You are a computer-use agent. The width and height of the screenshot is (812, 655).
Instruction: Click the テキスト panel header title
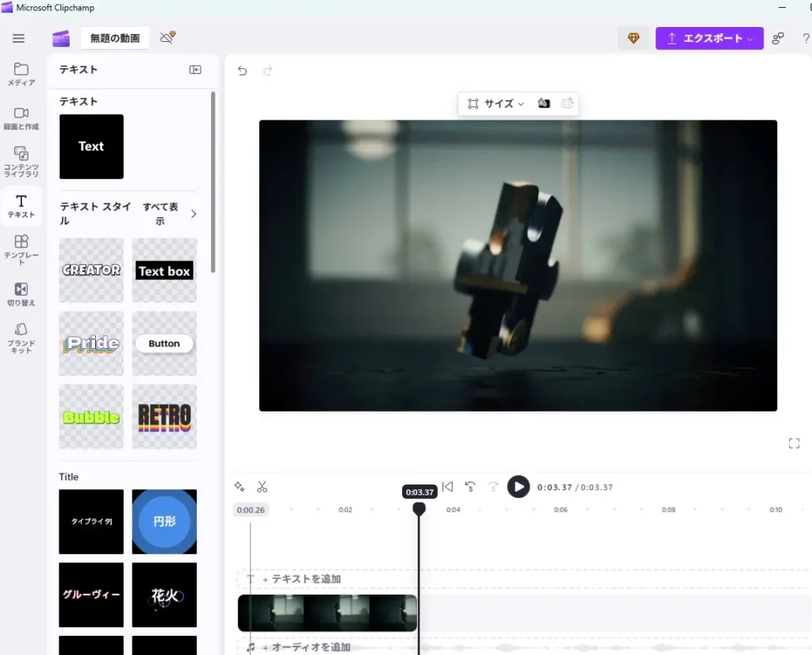(79, 69)
